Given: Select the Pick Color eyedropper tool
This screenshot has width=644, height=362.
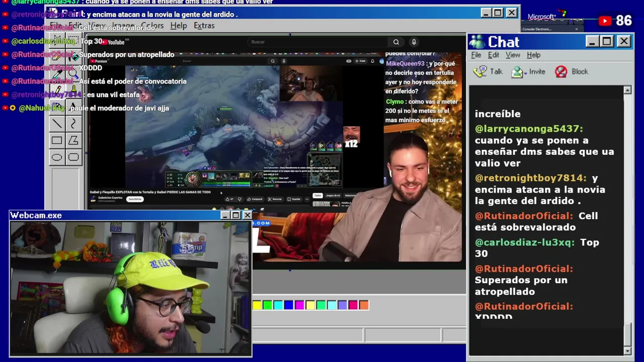Looking at the screenshot, I should pyautogui.click(x=56, y=72).
